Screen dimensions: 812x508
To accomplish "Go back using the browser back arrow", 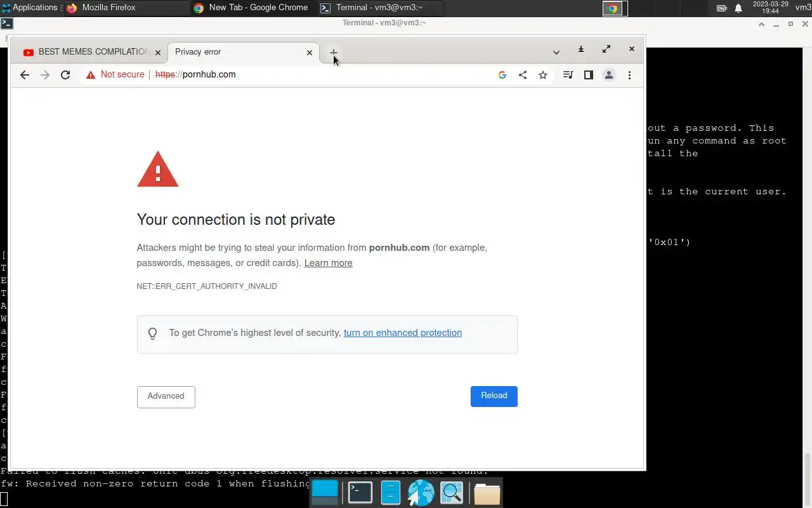I will [24, 75].
